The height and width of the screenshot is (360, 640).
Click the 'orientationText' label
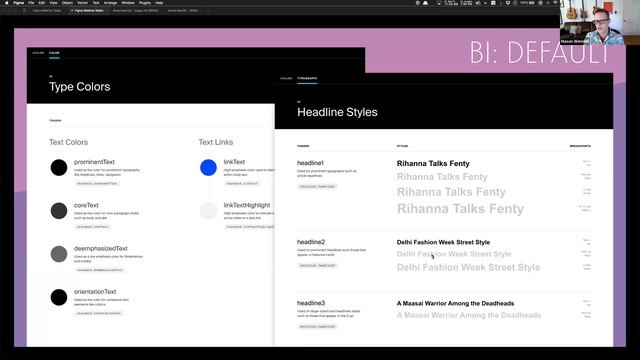[95, 292]
